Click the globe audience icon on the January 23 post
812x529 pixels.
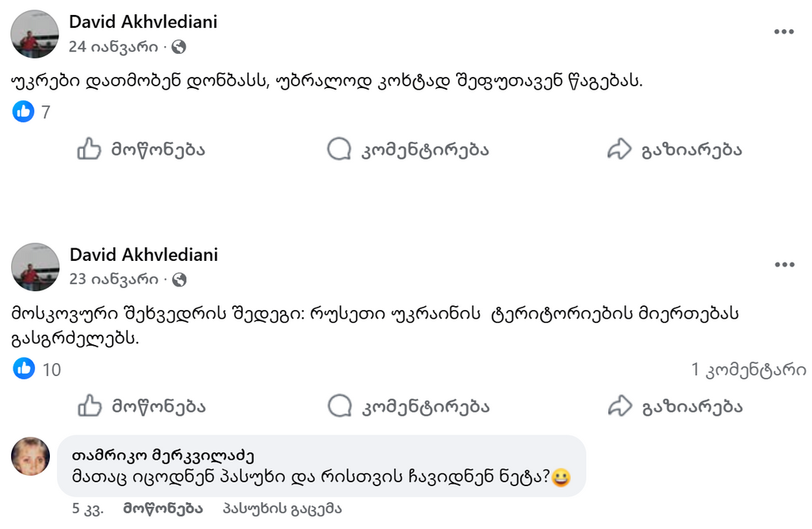(181, 279)
